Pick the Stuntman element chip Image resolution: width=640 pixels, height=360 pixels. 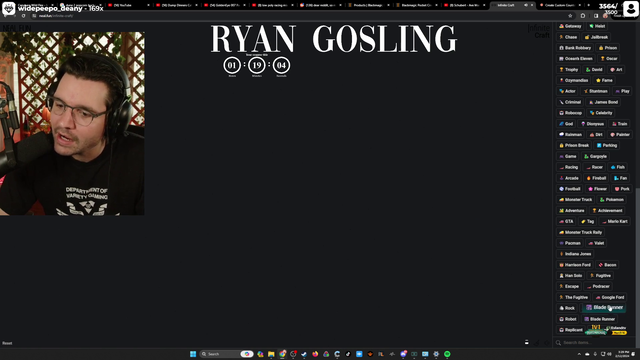coord(596,91)
